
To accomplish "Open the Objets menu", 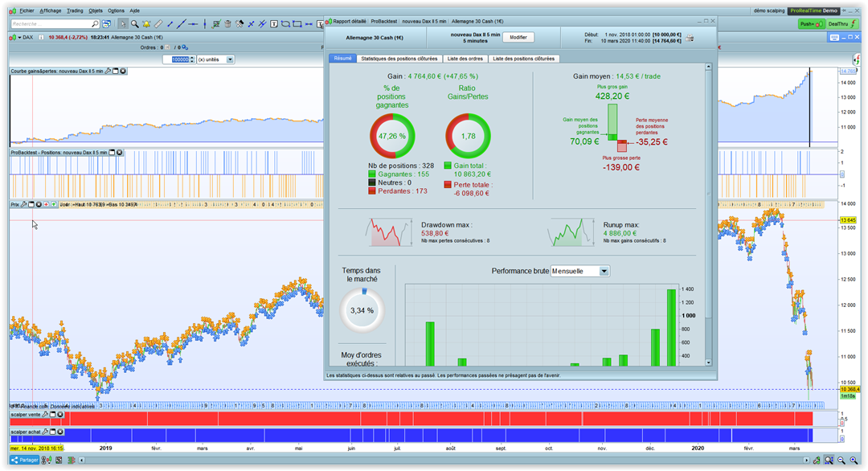I will [x=96, y=10].
